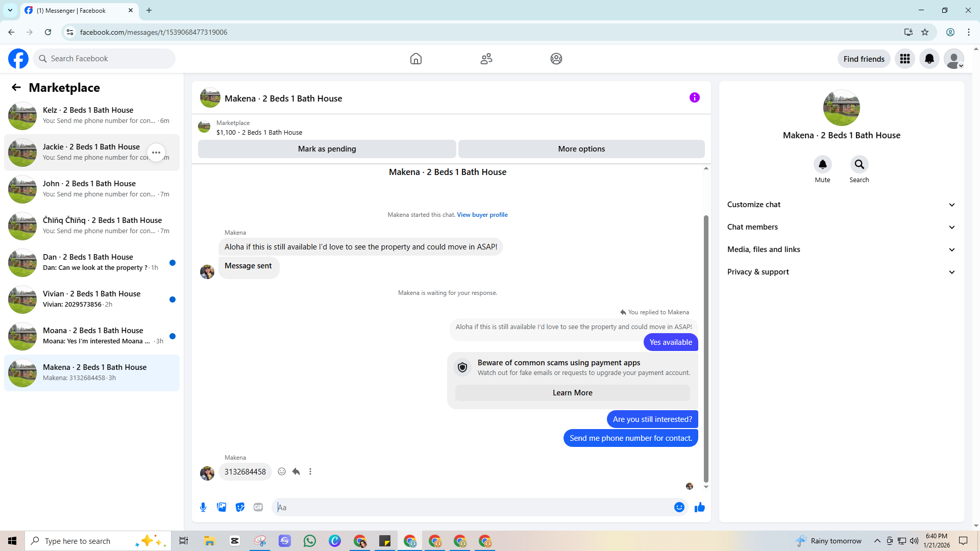Open emoji picker in message box
Image resolution: width=980 pixels, height=551 pixels.
coord(679,507)
